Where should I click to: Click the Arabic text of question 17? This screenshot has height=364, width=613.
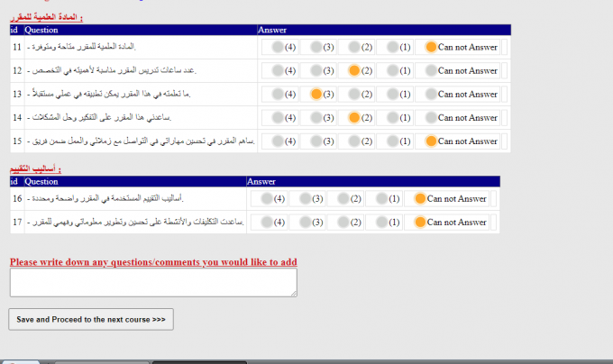pyautogui.click(x=135, y=223)
